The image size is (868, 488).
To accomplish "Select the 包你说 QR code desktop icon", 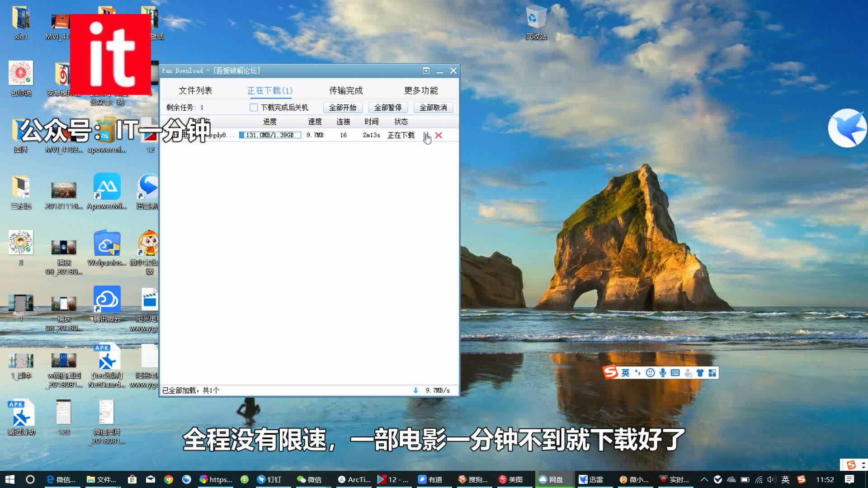I will point(21,78).
